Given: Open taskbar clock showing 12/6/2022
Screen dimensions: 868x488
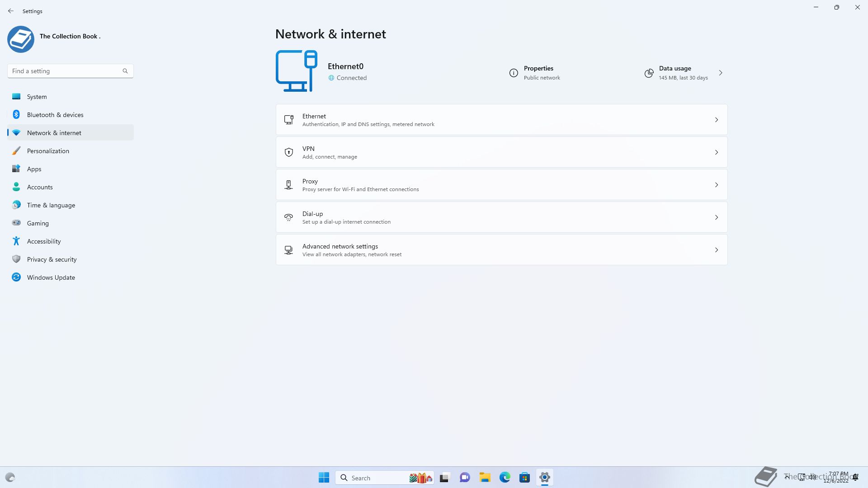Looking at the screenshot, I should click(x=836, y=478).
